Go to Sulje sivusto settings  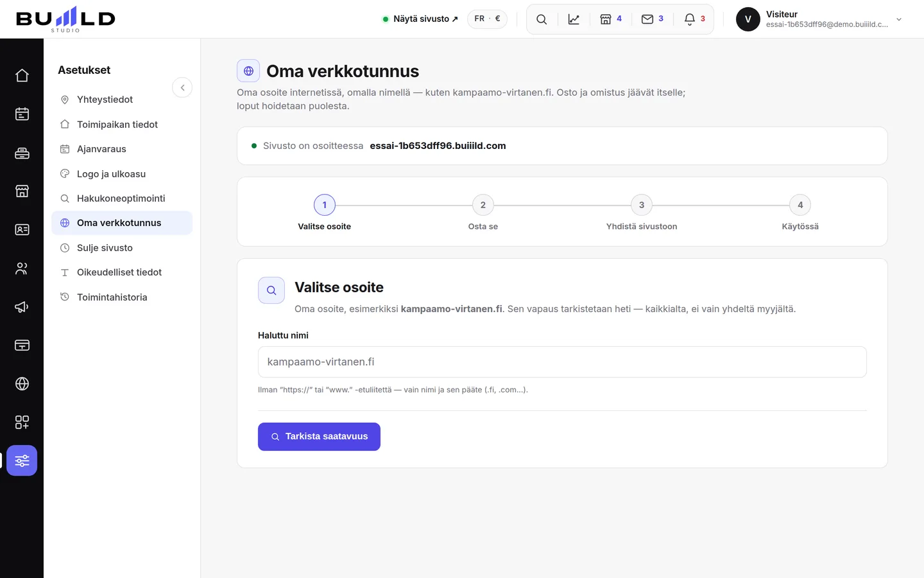(122, 248)
